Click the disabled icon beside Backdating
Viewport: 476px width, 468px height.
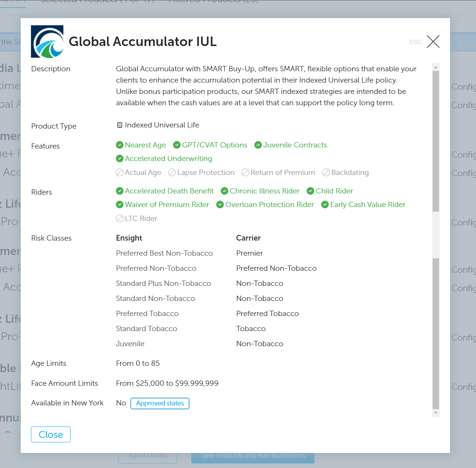coord(326,172)
